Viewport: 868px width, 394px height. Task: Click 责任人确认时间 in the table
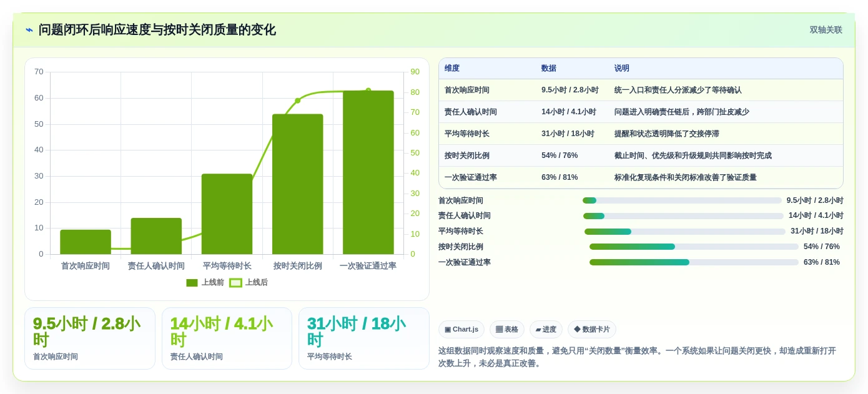point(471,112)
